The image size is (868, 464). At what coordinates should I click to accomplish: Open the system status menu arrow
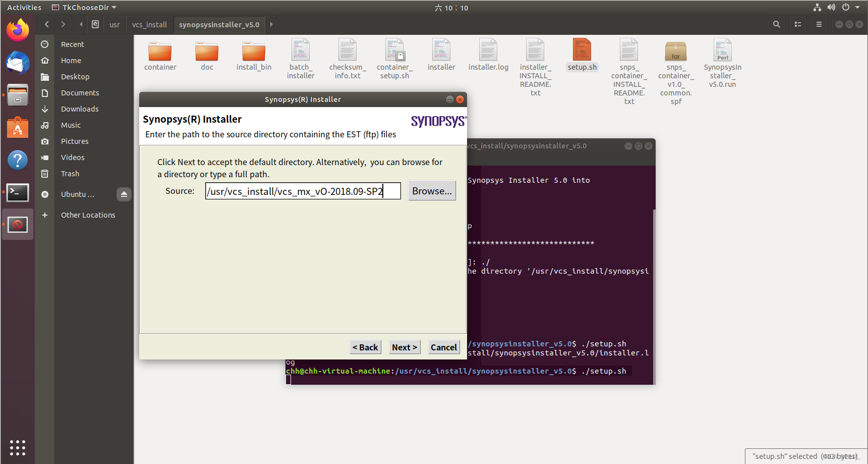coord(857,8)
